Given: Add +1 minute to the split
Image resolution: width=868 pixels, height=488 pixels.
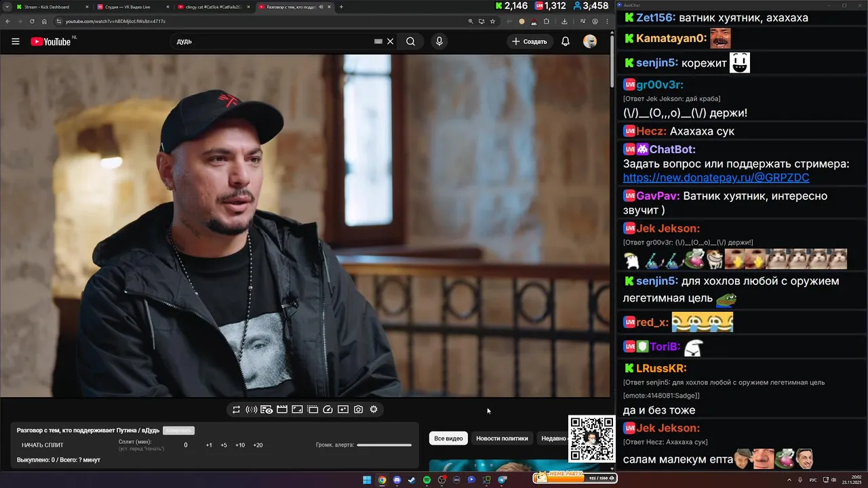Looking at the screenshot, I should point(209,445).
